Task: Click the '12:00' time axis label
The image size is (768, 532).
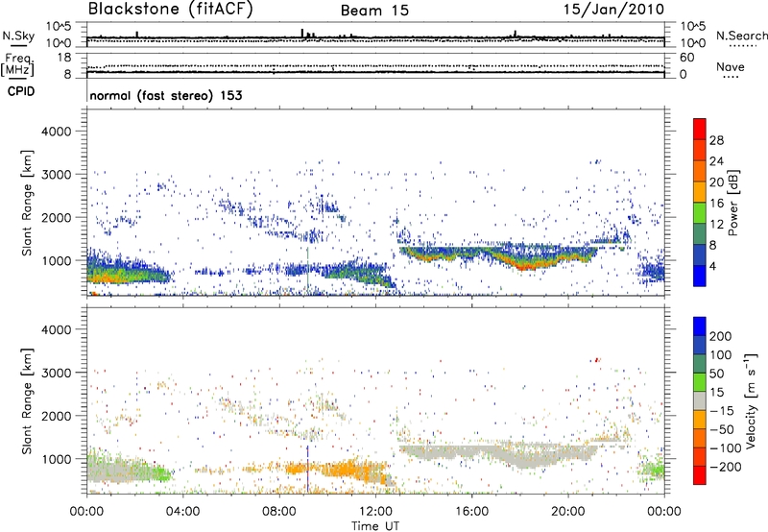Action: 375,512
